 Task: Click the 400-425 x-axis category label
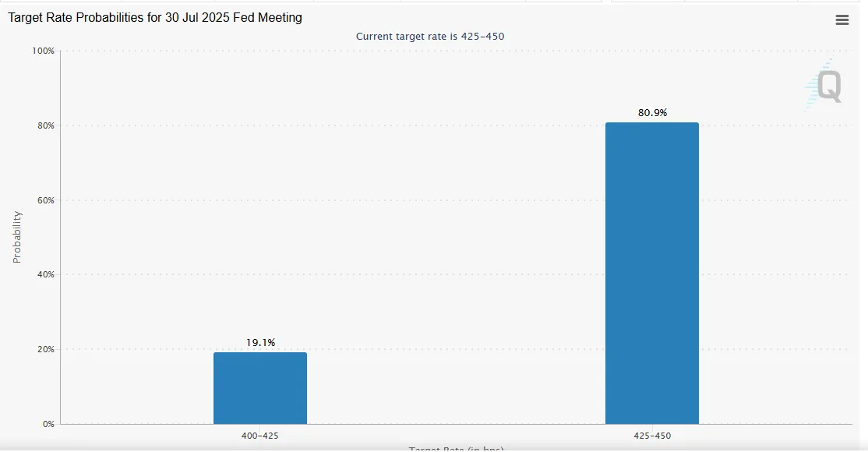[260, 436]
